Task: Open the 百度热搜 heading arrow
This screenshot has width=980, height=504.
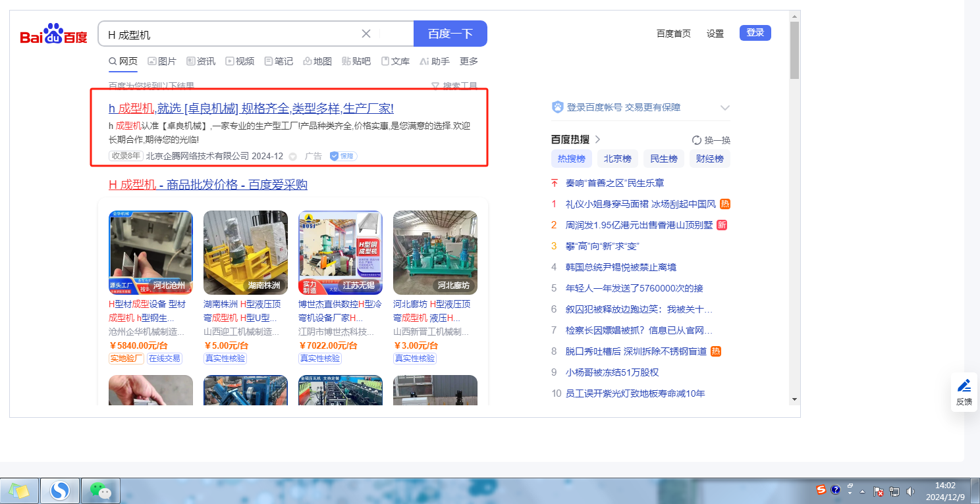Action: click(598, 139)
